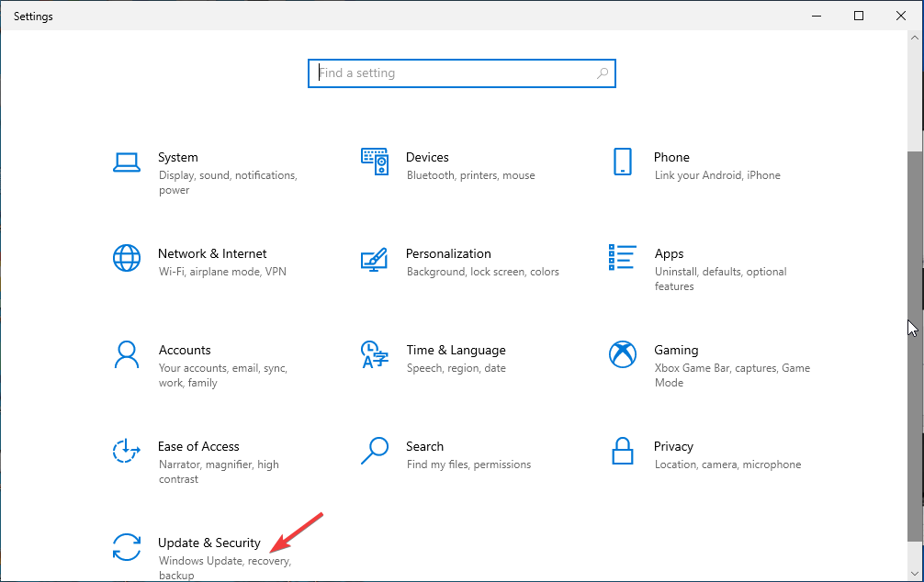Open the Accounts person icon

point(126,354)
